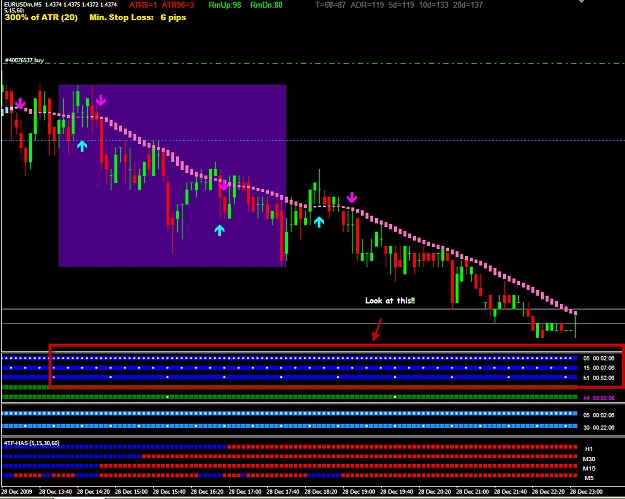Viewport: 625px width, 499px height.
Task: Select the cyan up arrow near 28 Dec 18:20
Action: [319, 222]
